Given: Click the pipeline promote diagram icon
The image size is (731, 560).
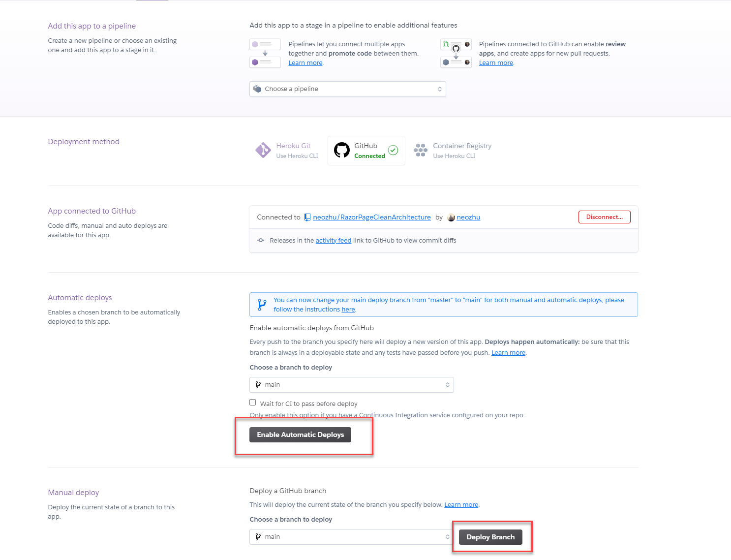Looking at the screenshot, I should coord(265,53).
